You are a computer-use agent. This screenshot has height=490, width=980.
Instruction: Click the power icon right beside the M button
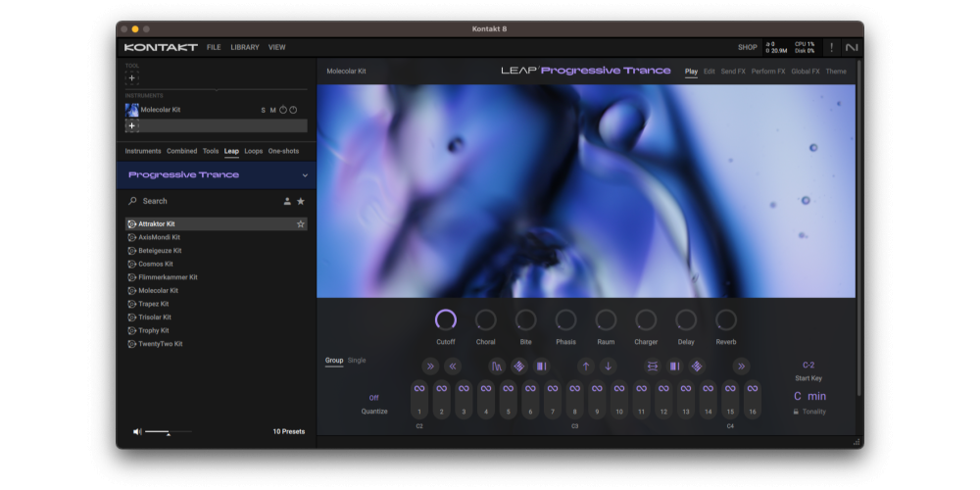pos(283,110)
